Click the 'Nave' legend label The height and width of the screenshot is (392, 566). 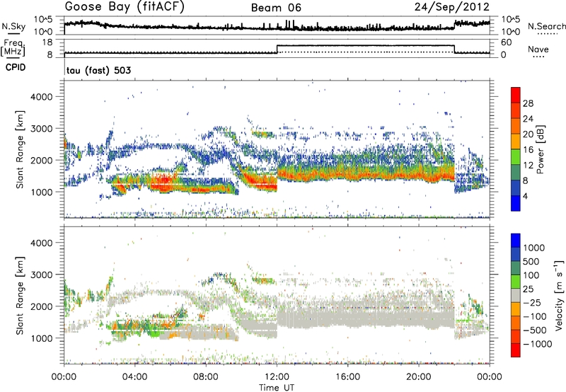click(x=538, y=49)
